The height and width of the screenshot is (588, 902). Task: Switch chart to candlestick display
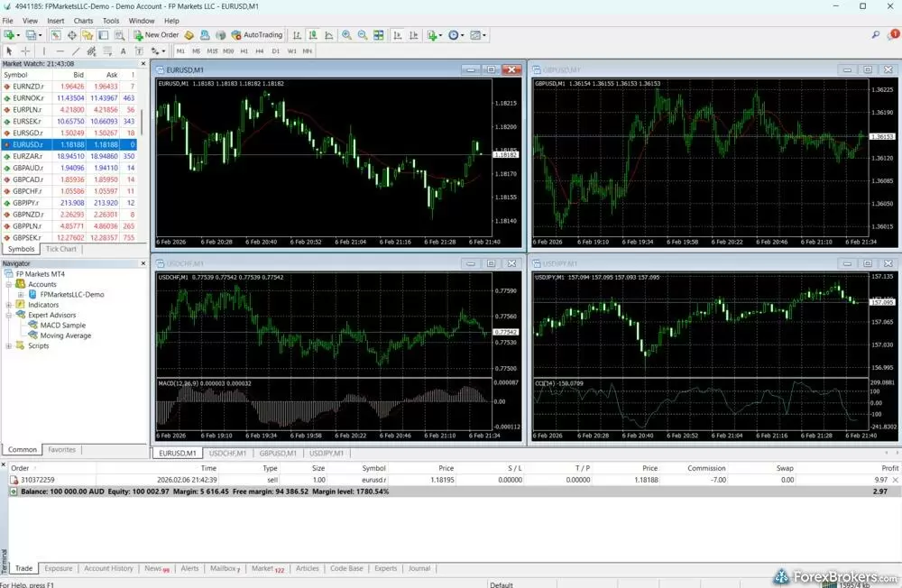(315, 34)
